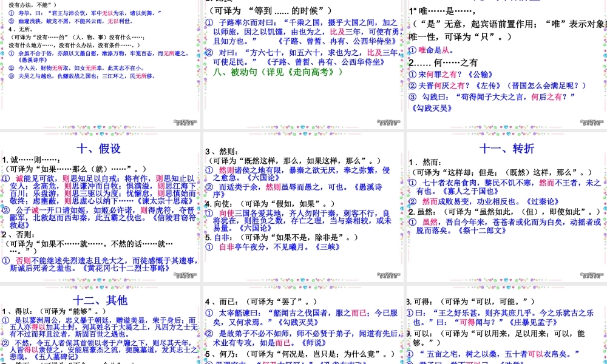The height and width of the screenshot is (364, 607).
Task: Click the example ① 唯命是从。
Action: 431,51
